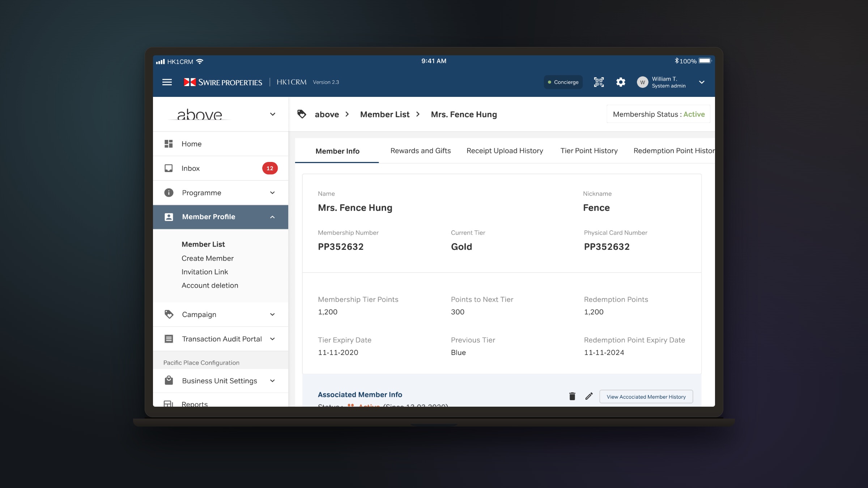Click the Wi-Fi status icon
868x488 pixels.
point(200,61)
